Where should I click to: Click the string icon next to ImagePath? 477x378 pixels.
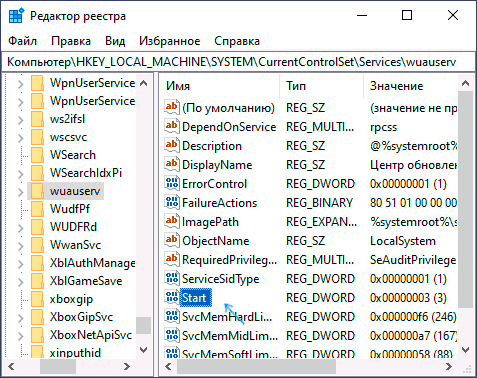tap(172, 221)
